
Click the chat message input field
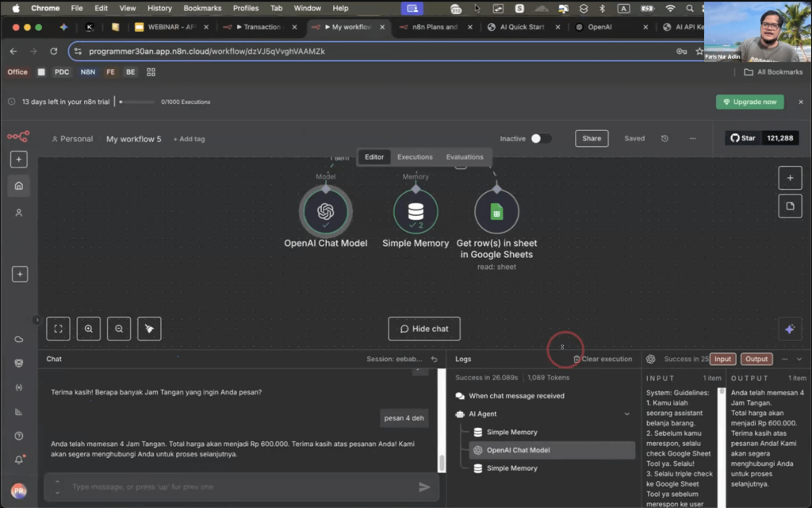tap(238, 487)
